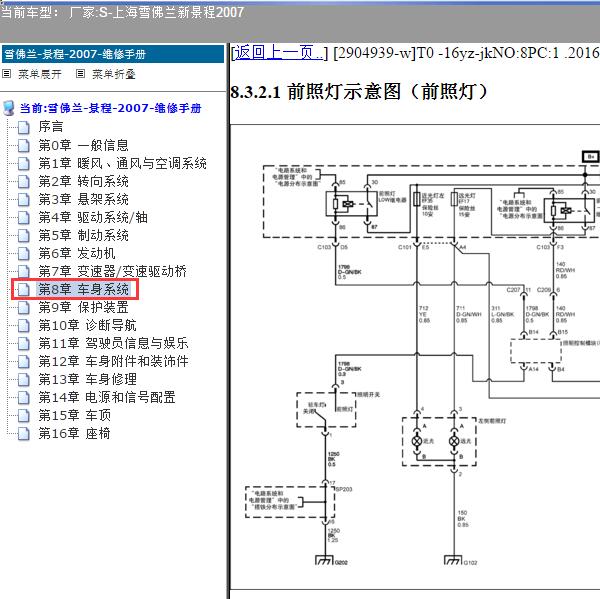Open 第4章 驱动系统/轴
This screenshot has width=600, height=599.
point(93,217)
